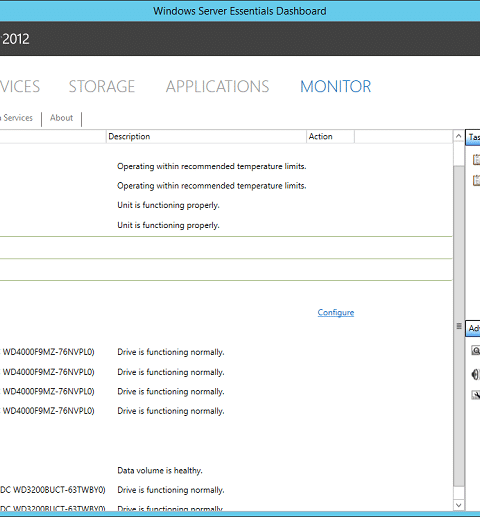Go to the partially visible DEVICES tab

pos(20,86)
